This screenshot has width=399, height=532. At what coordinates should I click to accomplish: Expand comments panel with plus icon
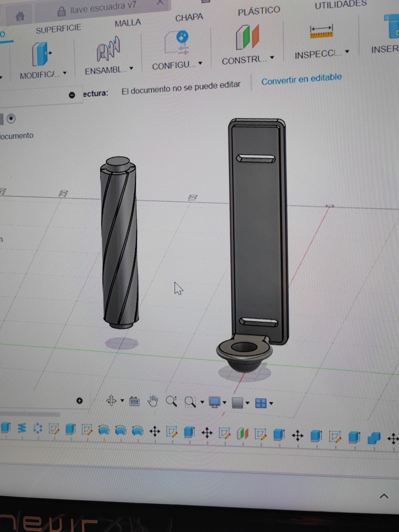click(79, 401)
